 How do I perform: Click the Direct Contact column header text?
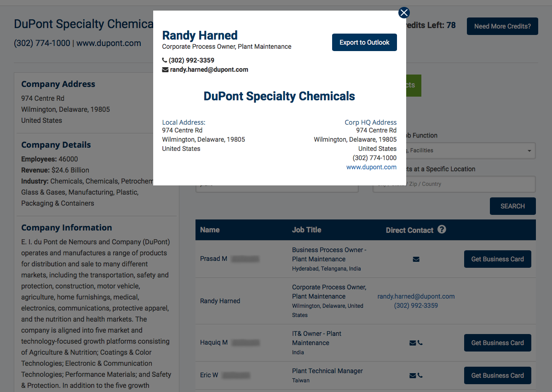(409, 230)
